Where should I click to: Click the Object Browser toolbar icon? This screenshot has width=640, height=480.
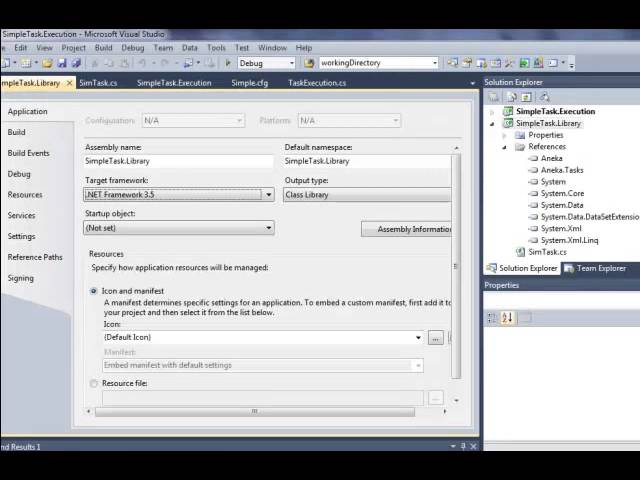[x=482, y=63]
